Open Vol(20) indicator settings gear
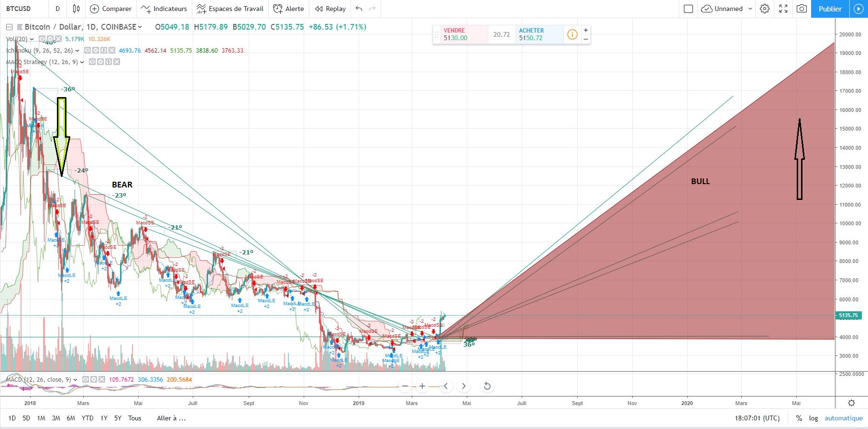 [x=50, y=39]
